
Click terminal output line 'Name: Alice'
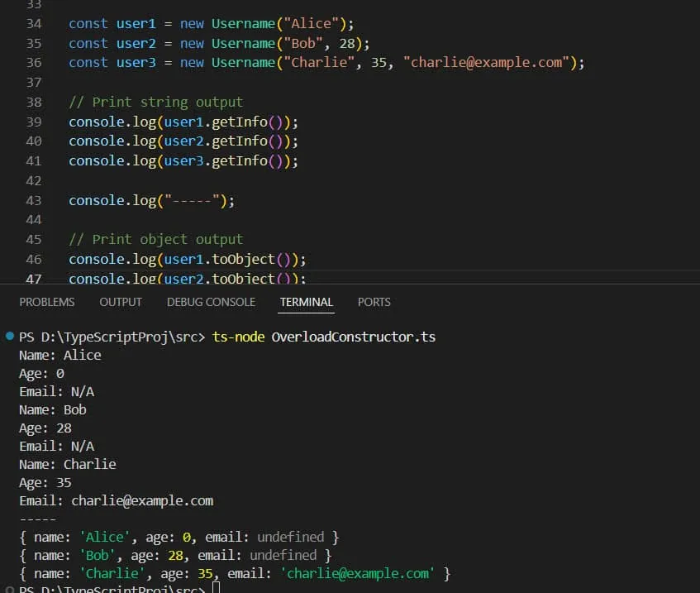60,356
